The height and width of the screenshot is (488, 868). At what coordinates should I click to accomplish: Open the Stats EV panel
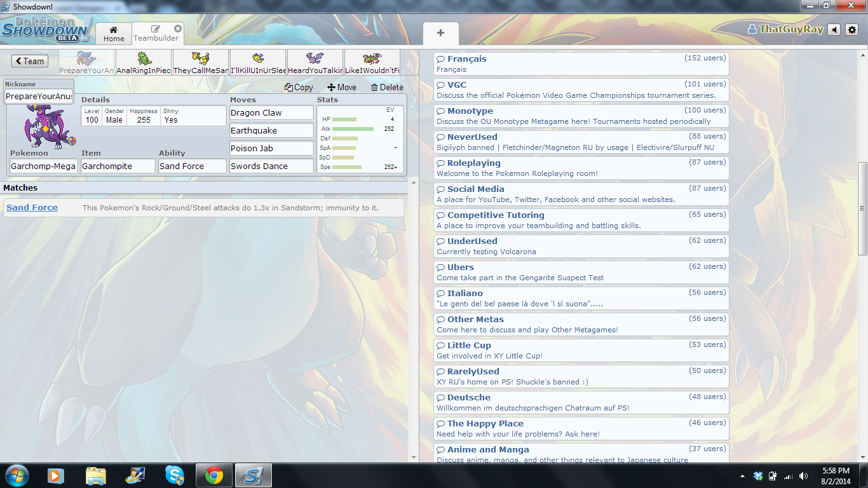tap(360, 139)
